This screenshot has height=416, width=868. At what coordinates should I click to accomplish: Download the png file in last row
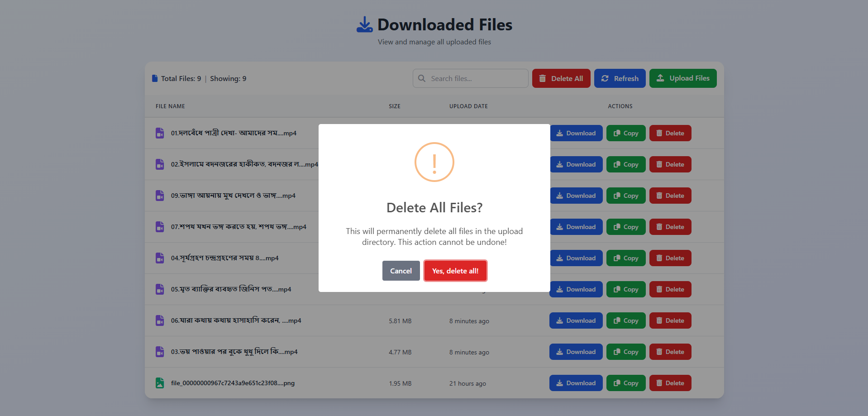point(576,383)
